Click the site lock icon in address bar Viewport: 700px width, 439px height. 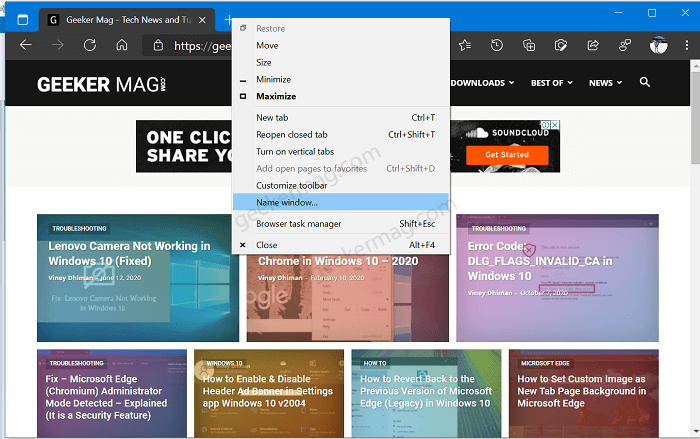pos(158,45)
